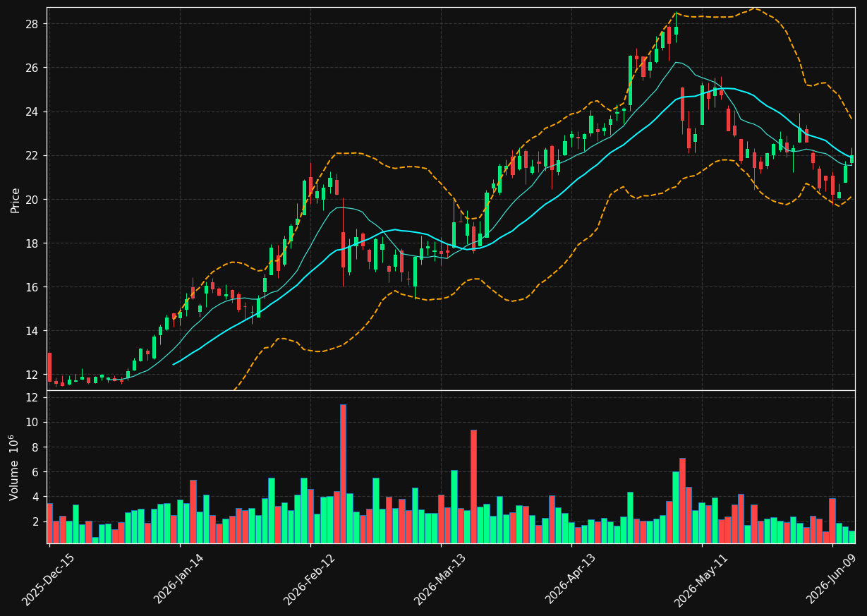Click the 2026-May-11 date label

pos(702,579)
